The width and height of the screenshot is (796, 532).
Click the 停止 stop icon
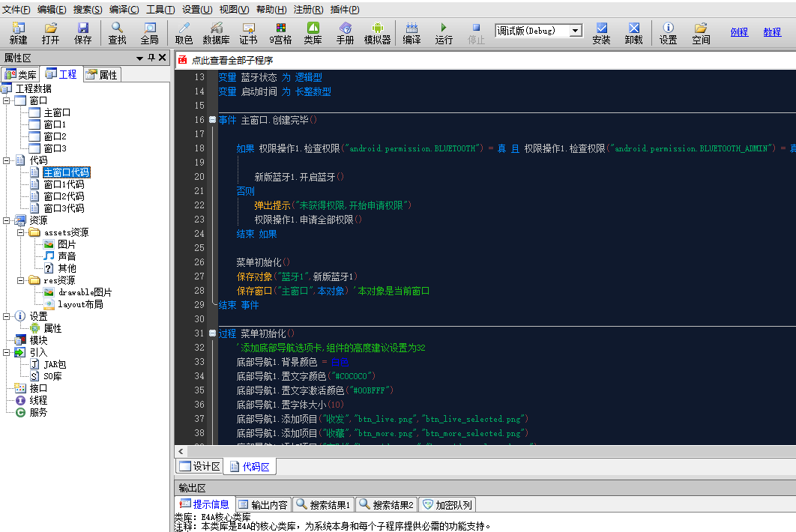pyautogui.click(x=476, y=33)
